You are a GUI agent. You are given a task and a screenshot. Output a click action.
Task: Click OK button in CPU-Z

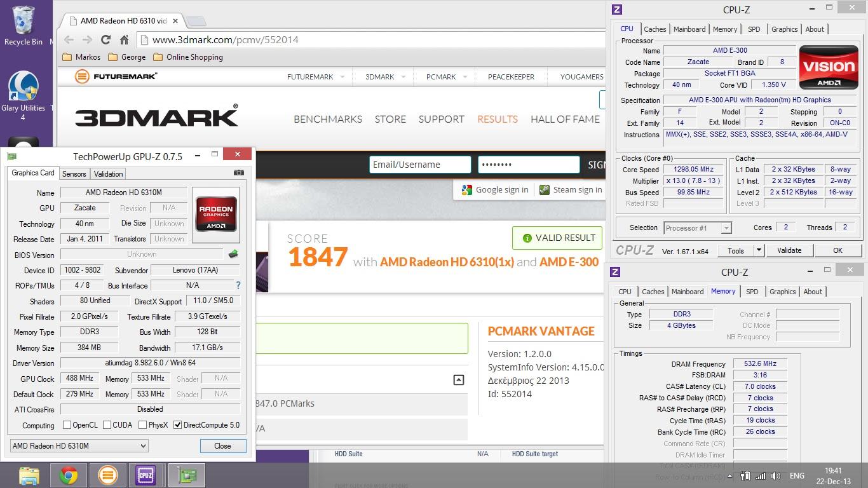(x=837, y=250)
